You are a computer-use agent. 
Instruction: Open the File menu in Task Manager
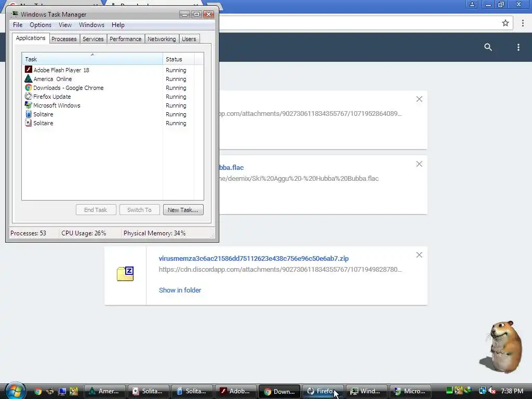point(18,25)
